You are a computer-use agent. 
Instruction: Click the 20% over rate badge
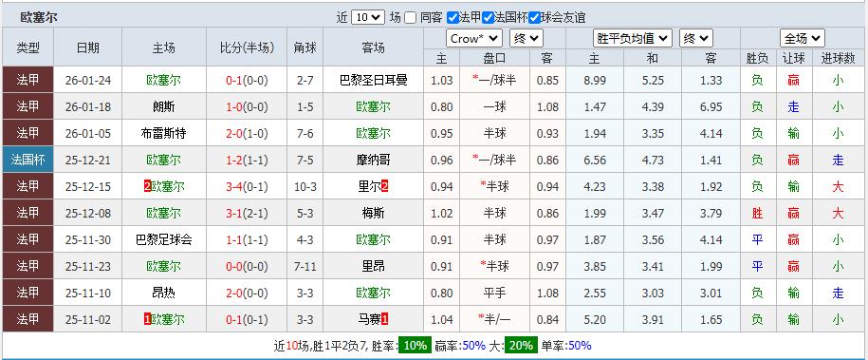coord(521,346)
